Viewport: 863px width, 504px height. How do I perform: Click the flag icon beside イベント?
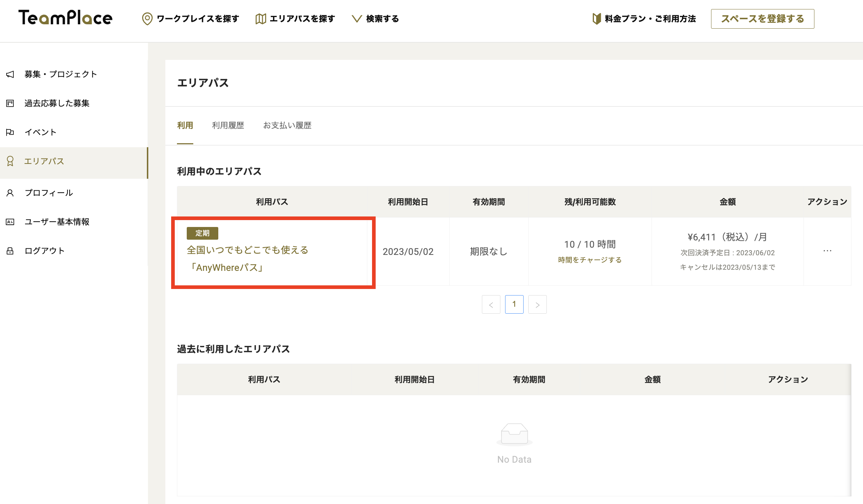[x=10, y=132]
